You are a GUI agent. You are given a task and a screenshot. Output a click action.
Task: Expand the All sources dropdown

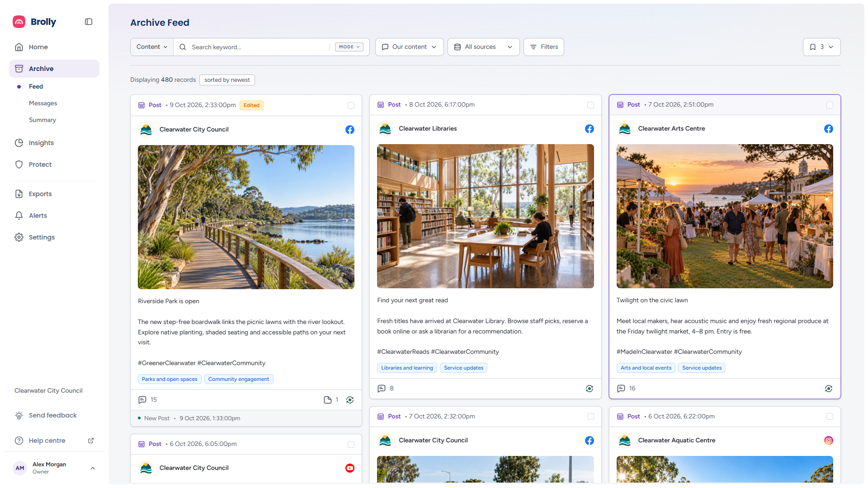point(483,47)
